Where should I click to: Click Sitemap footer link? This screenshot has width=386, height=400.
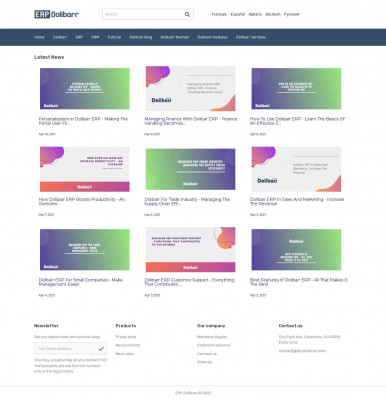click(204, 362)
